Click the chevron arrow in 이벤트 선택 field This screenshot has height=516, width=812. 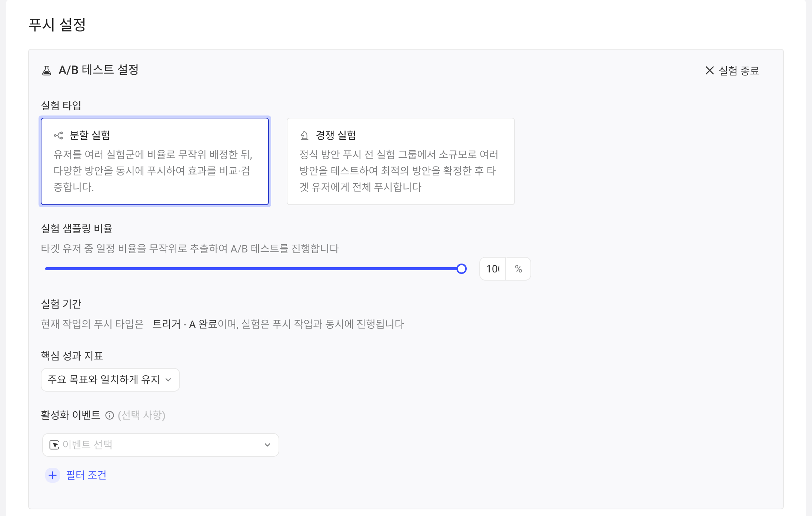click(x=267, y=445)
